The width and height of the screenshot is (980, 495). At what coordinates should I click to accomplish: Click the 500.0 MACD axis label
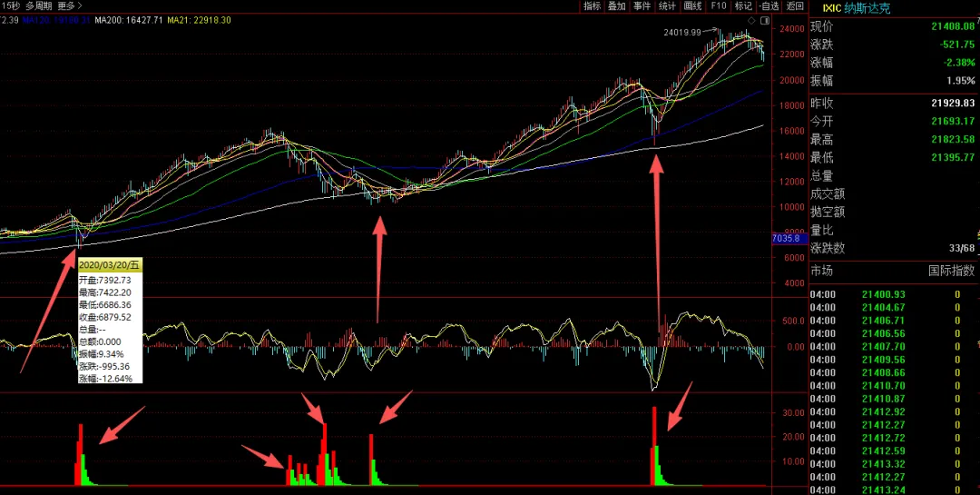coord(792,321)
